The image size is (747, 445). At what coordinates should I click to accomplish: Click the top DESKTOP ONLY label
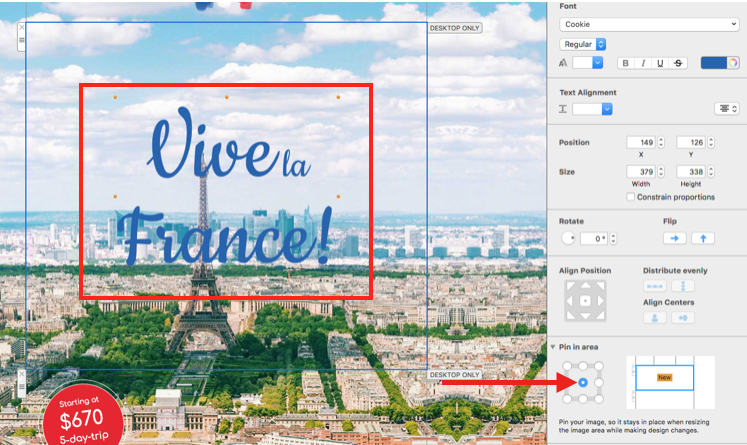(454, 28)
